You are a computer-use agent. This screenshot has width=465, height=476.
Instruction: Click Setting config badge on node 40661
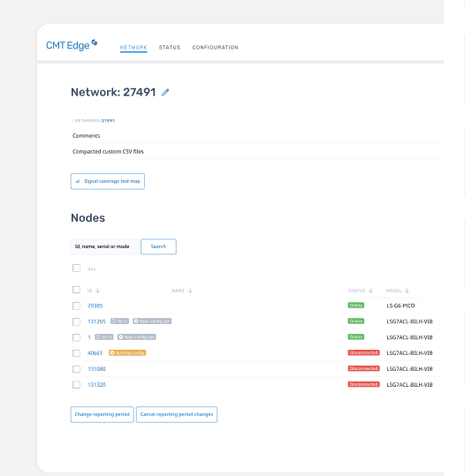pyautogui.click(x=127, y=352)
